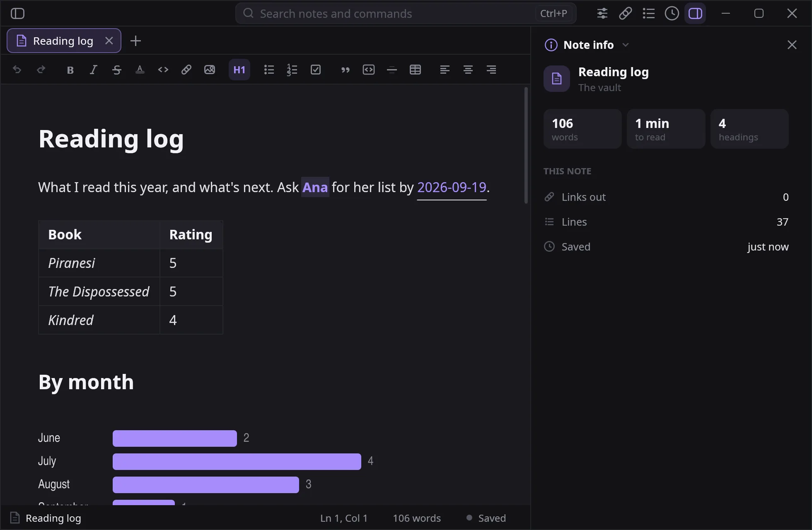Screen dimensions: 812x530
Task: Center align text
Action: (x=468, y=70)
